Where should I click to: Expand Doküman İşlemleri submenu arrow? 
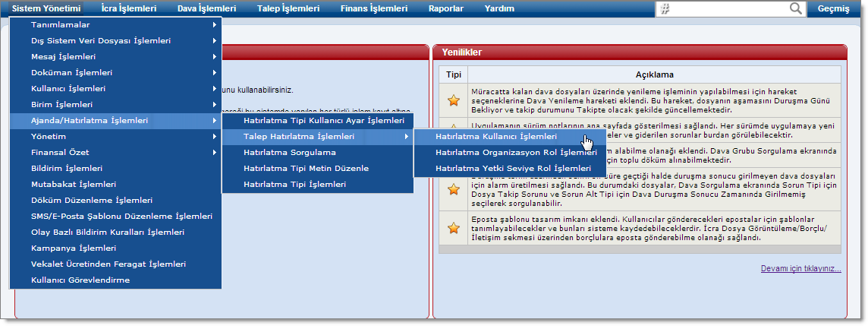click(214, 73)
